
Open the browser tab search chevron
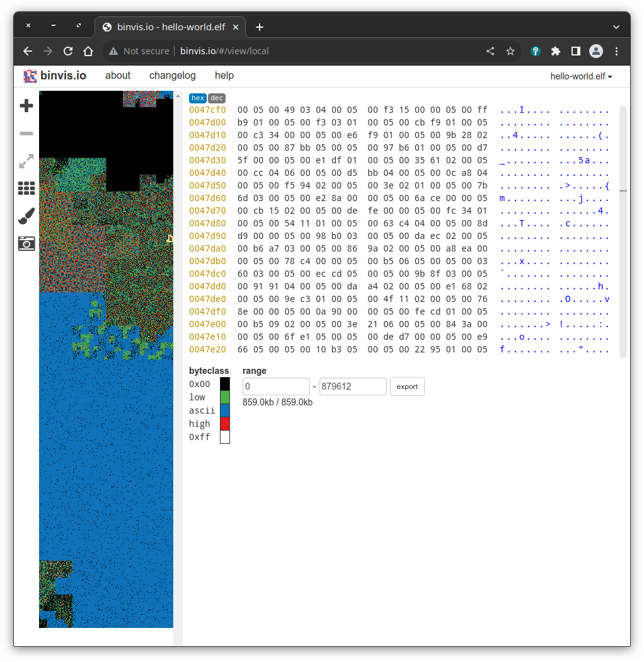[615, 26]
